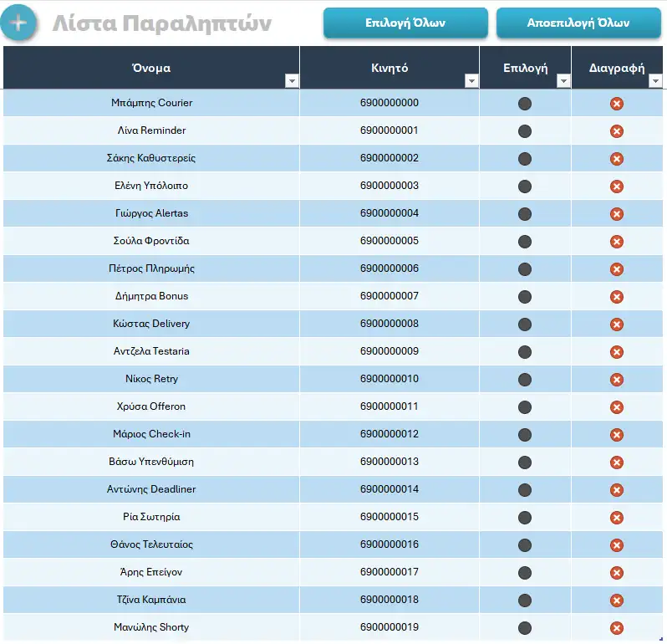Viewport: 667px width, 644px height.
Task: Toggle selection dot for Κώστας Delivery
Action: click(525, 325)
